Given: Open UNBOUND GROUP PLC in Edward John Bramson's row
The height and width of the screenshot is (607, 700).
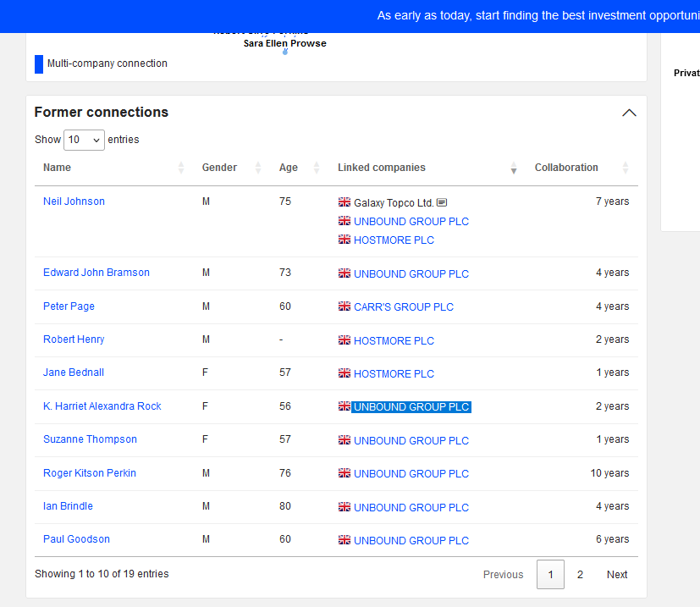Looking at the screenshot, I should [x=411, y=273].
